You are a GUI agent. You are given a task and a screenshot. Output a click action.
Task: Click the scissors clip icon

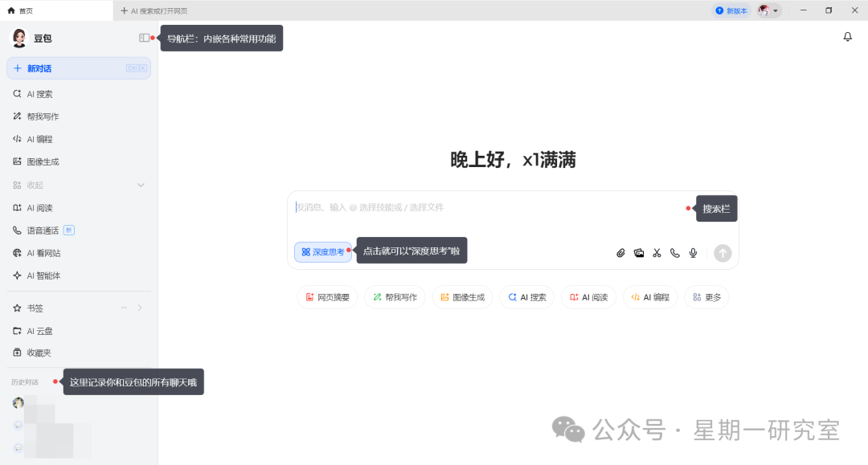click(657, 253)
